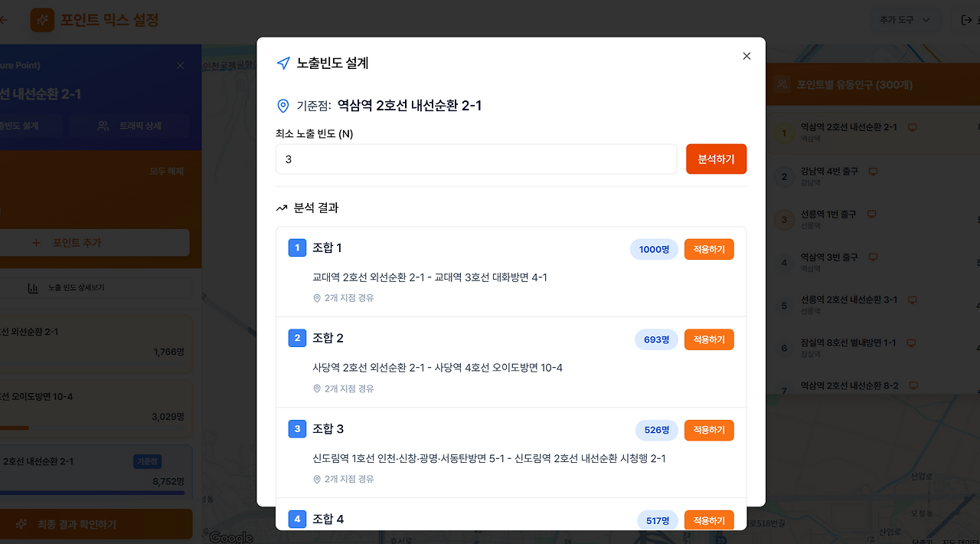
Task: Click the trend-line icon next to 분석 결과
Action: [x=281, y=207]
